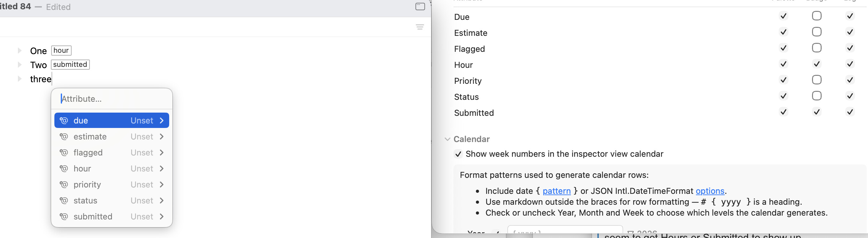This screenshot has height=238, width=868.
Task: Open the date pattern link
Action: [556, 191]
